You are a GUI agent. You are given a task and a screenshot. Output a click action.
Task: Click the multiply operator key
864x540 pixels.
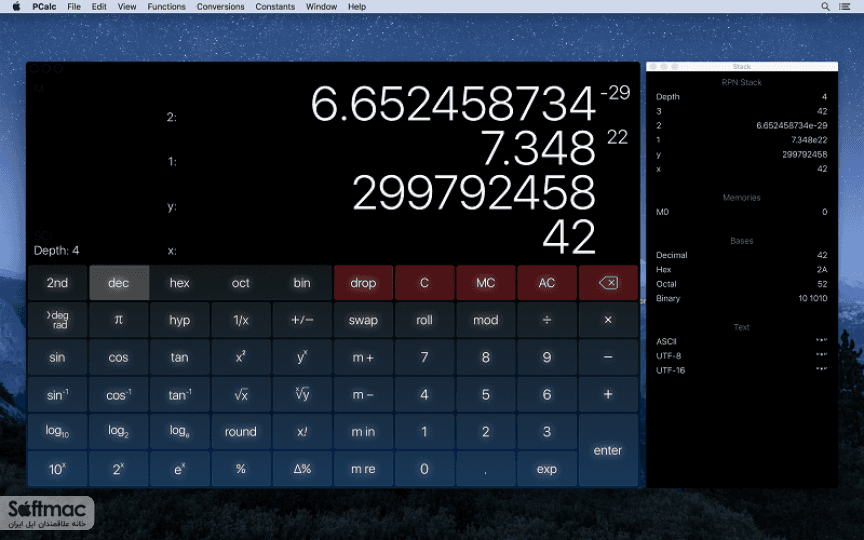coord(608,320)
